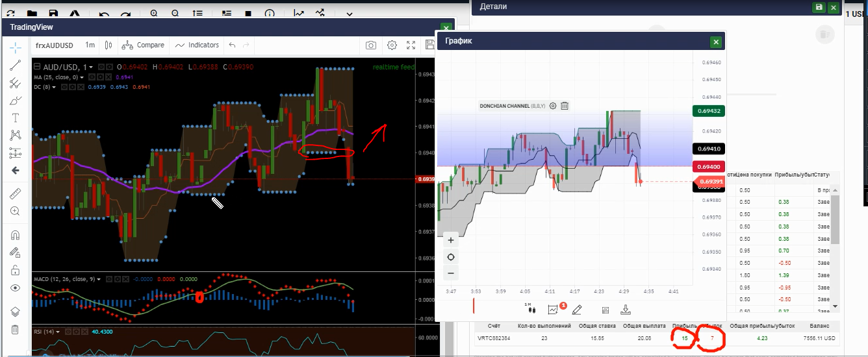Click account cell VRTC882384
The height and width of the screenshot is (357, 868).
click(493, 338)
